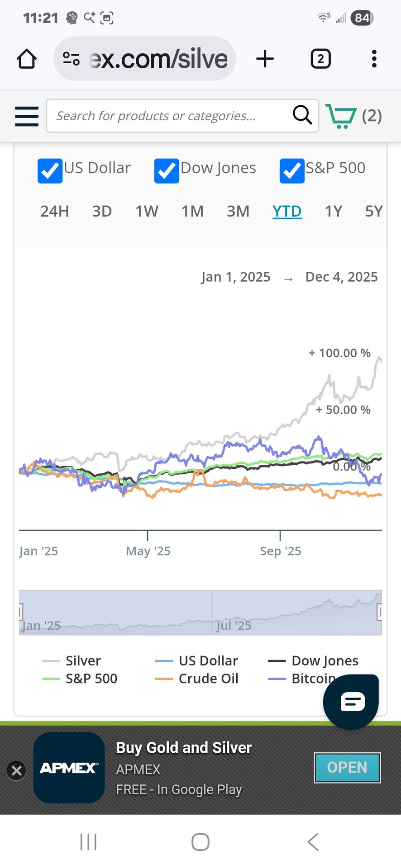Open site info icon in address bar
Image resolution: width=401 pixels, height=868 pixels.
pyautogui.click(x=71, y=59)
